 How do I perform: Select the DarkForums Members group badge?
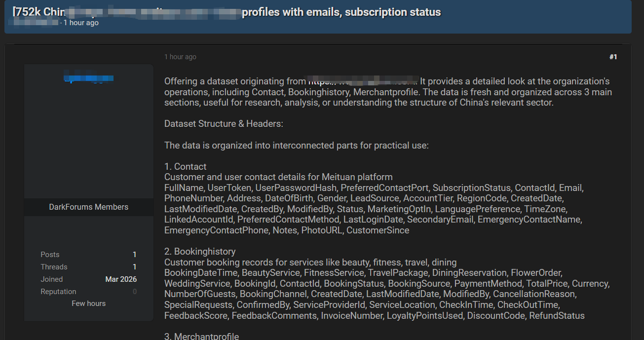click(x=89, y=207)
